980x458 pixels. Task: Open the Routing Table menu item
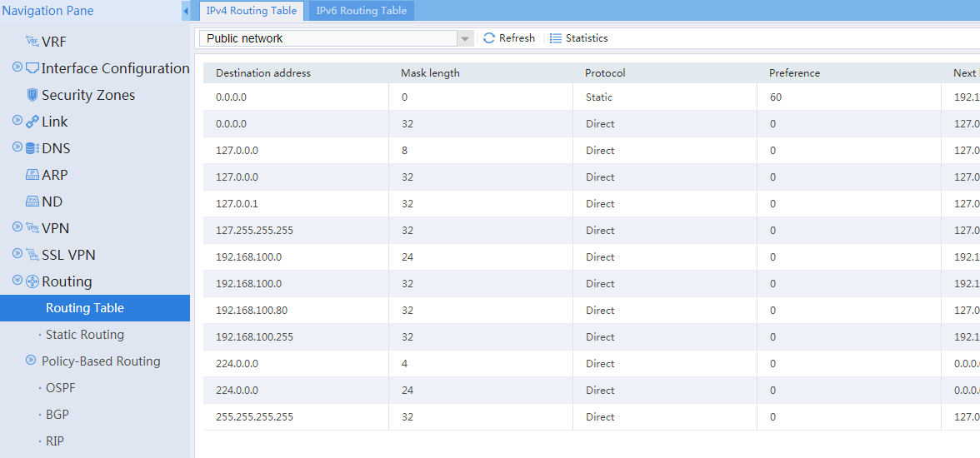[x=95, y=308]
